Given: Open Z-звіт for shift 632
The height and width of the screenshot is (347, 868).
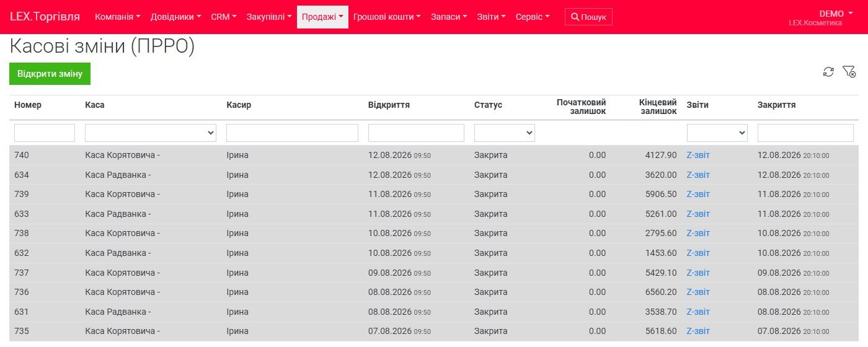Looking at the screenshot, I should (698, 253).
